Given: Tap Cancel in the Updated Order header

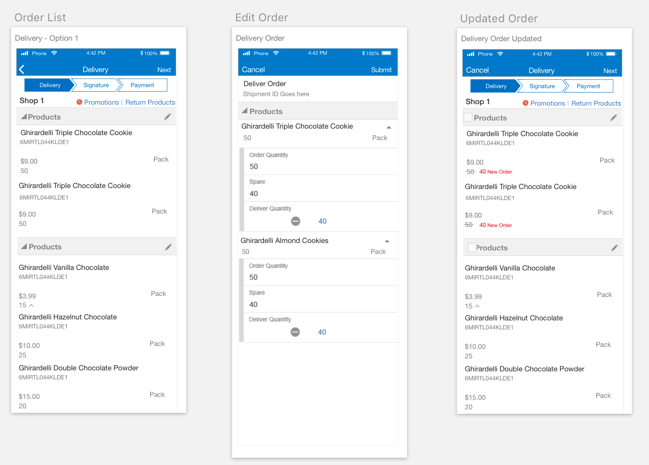Looking at the screenshot, I should pyautogui.click(x=477, y=70).
